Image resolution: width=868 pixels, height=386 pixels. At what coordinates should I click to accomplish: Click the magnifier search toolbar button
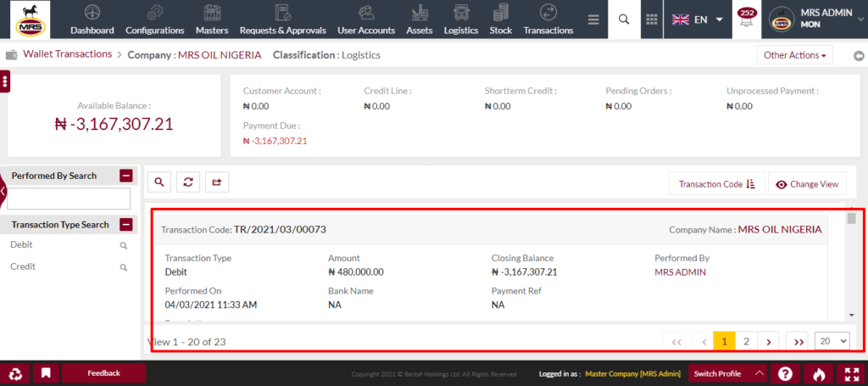click(x=159, y=182)
